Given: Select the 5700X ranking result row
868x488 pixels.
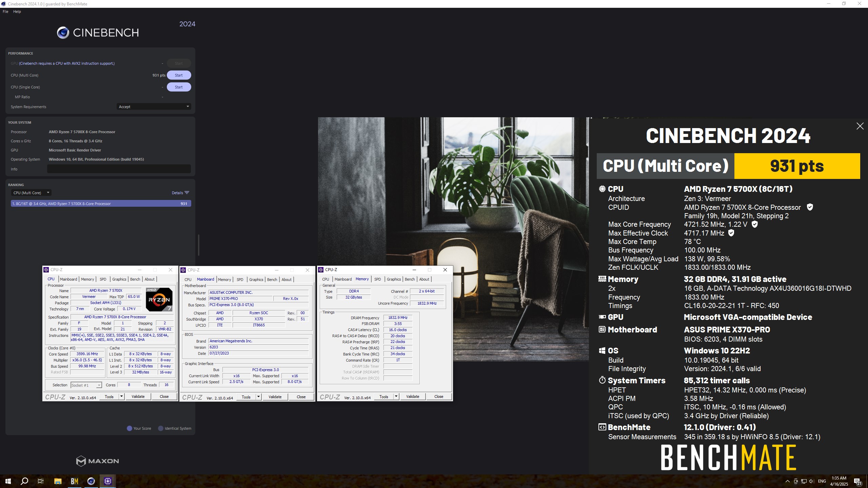Looking at the screenshot, I should (101, 204).
